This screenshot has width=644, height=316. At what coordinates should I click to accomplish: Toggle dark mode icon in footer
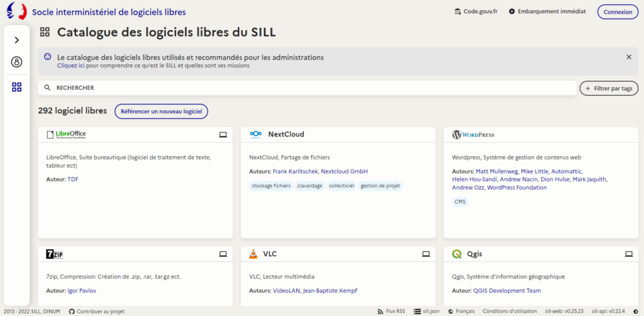[x=636, y=312]
